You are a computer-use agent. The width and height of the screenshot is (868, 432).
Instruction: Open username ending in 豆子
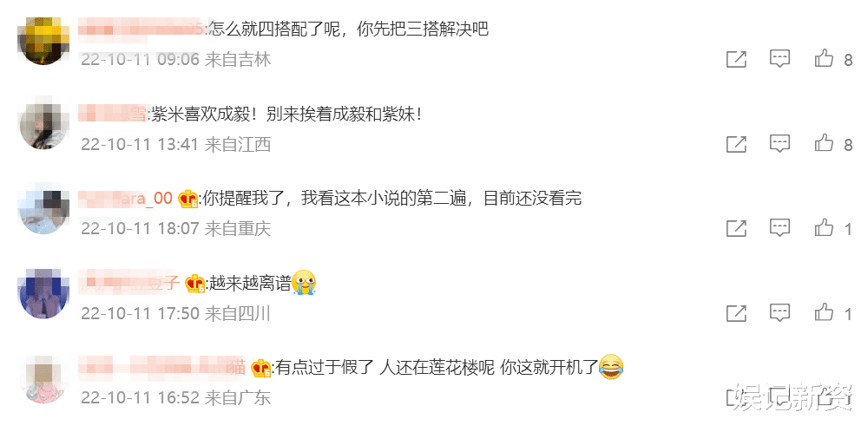point(129,283)
